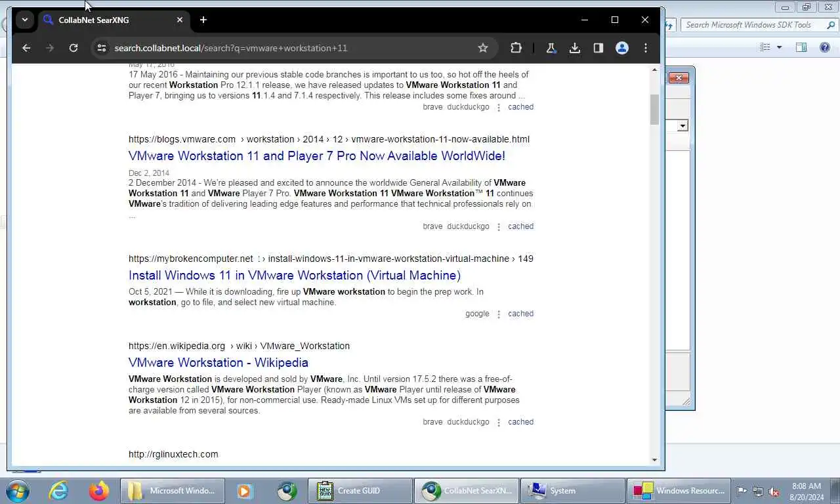Open the taskbar clock showing 8:08 AM

[807, 491]
